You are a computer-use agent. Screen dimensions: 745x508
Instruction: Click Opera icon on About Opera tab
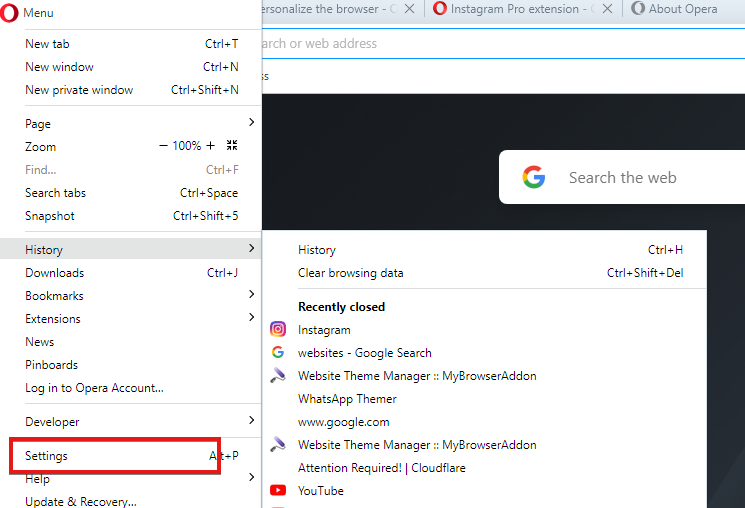click(x=638, y=9)
